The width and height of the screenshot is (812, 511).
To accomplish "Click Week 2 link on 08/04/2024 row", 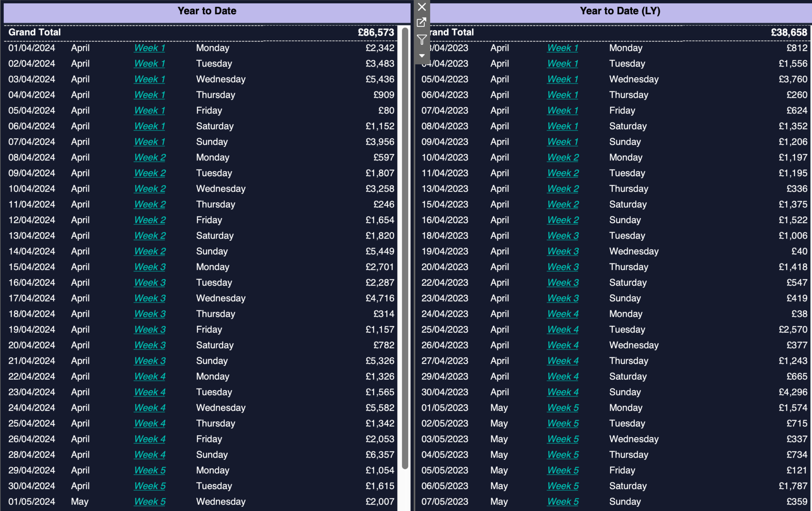I will click(x=150, y=157).
